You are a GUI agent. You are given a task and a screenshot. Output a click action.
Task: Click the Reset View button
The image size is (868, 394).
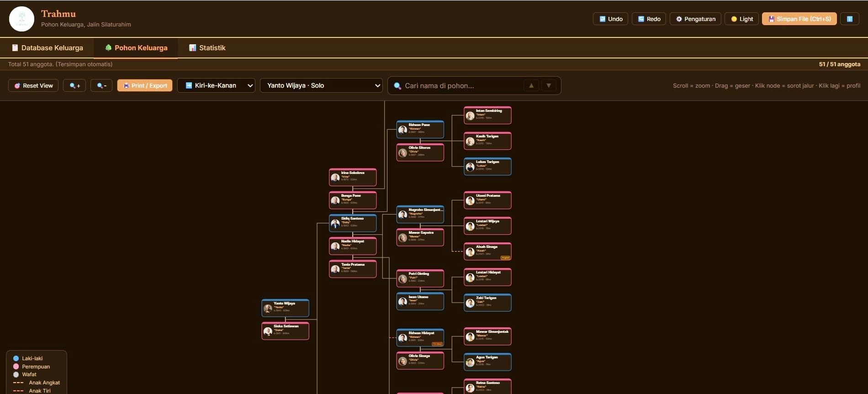click(x=33, y=85)
